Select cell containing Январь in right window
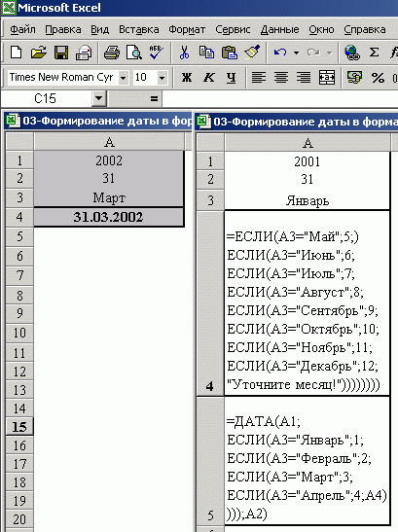 [307, 200]
